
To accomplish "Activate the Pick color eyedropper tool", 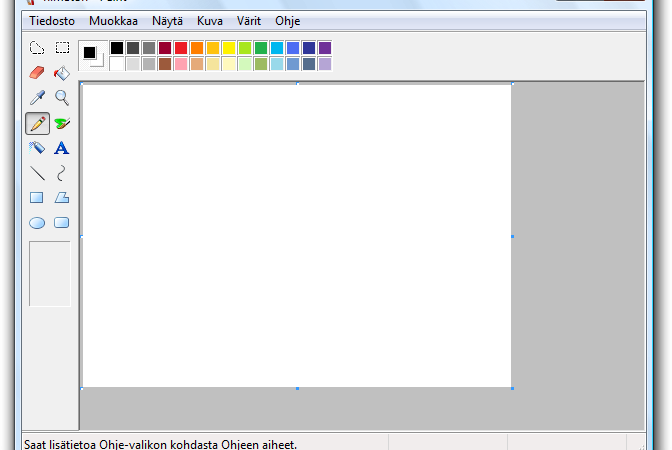I will coord(37,98).
